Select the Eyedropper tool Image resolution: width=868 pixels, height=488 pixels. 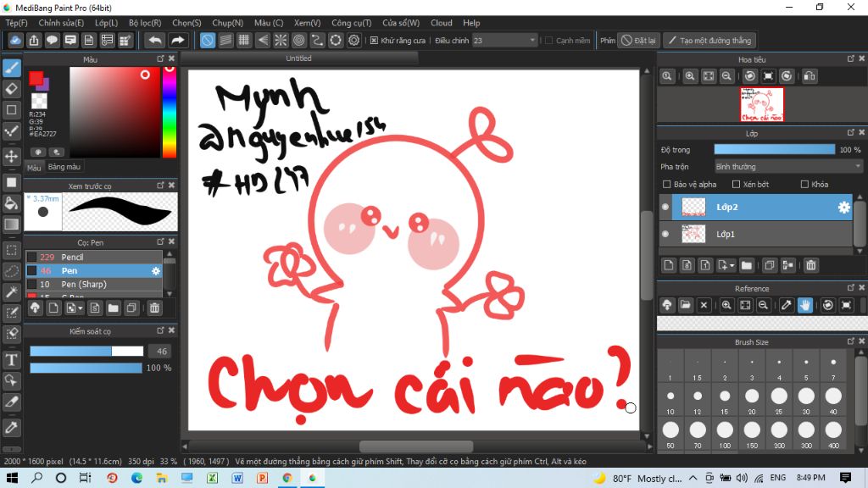(x=12, y=427)
